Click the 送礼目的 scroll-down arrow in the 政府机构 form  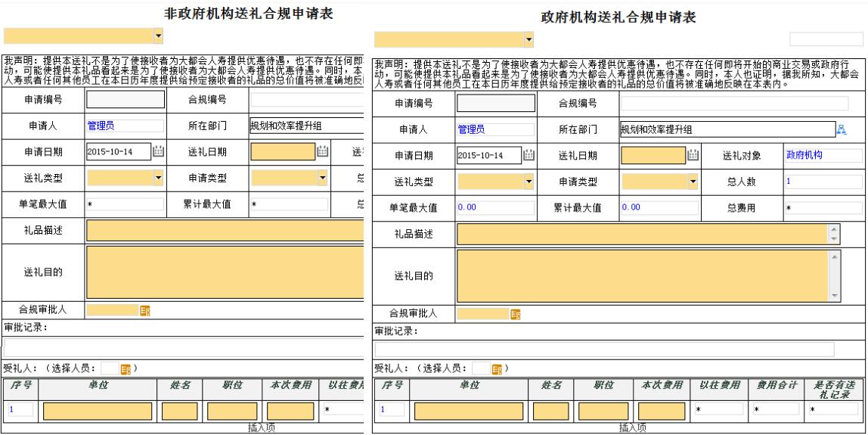pyautogui.click(x=834, y=297)
